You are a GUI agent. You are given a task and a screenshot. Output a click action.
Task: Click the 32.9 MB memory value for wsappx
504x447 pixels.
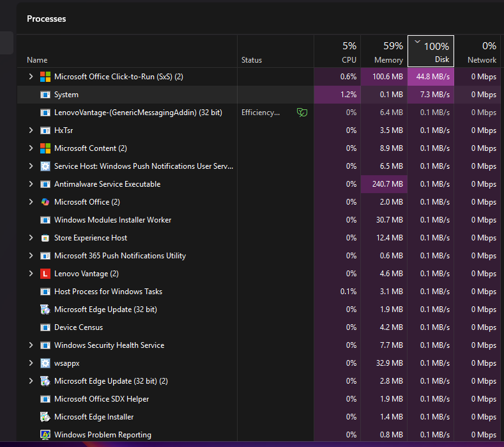390,363
